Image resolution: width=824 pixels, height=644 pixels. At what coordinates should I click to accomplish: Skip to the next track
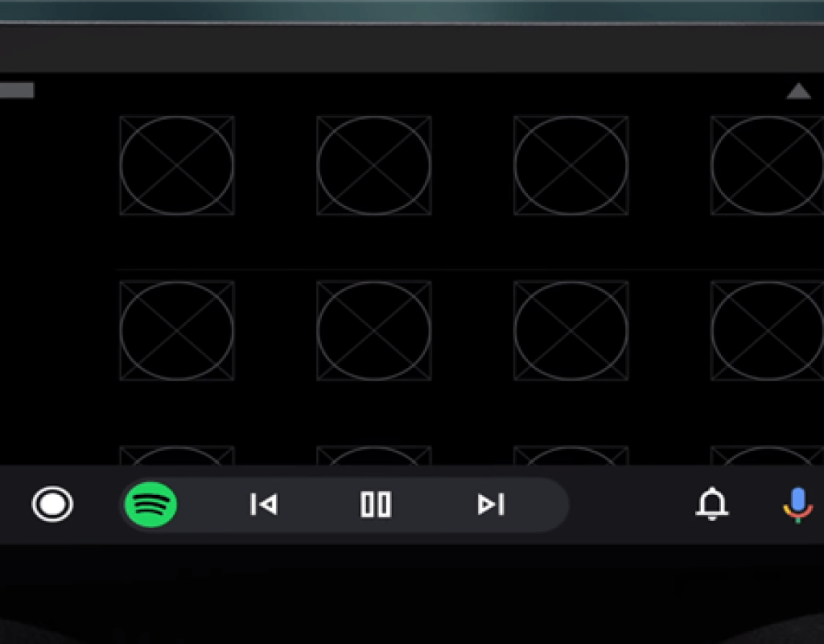point(491,504)
